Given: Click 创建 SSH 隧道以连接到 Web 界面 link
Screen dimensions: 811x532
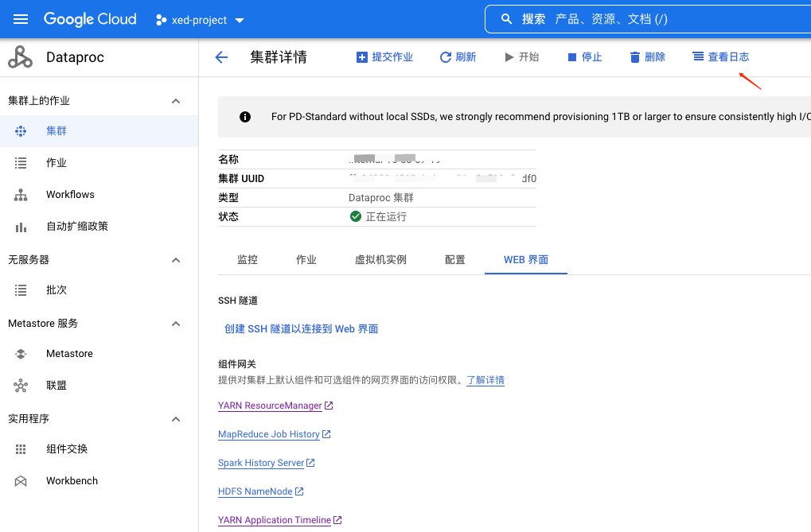Looking at the screenshot, I should 301,328.
